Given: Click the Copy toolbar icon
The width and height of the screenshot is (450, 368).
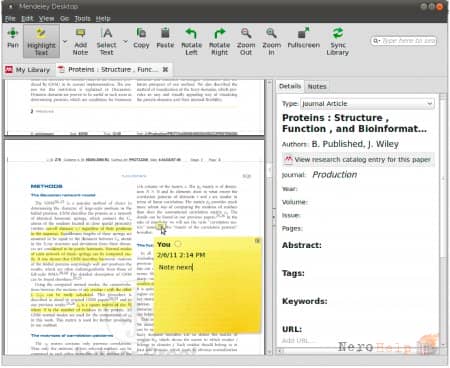Looking at the screenshot, I should [x=141, y=38].
